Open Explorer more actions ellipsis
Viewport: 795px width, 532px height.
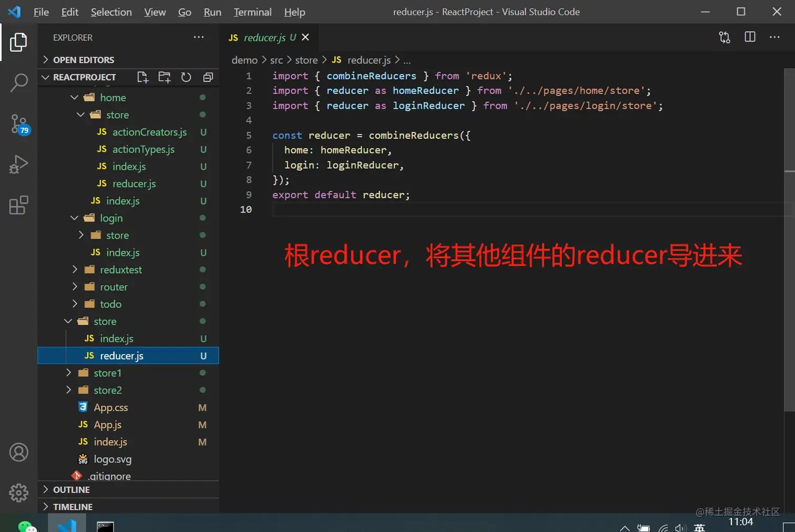(198, 37)
